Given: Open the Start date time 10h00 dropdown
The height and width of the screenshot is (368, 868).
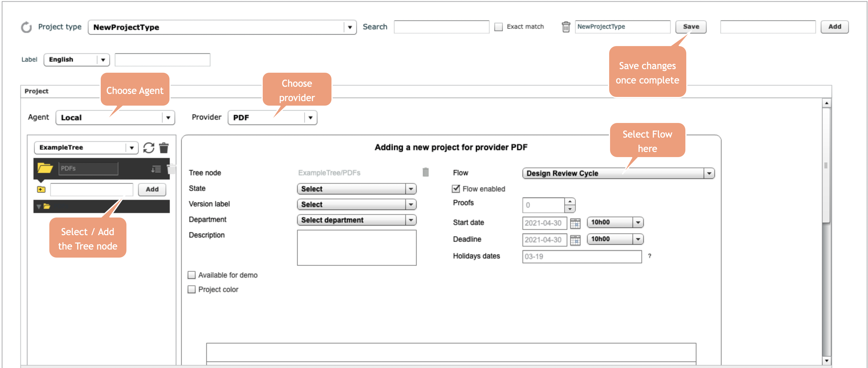Looking at the screenshot, I should tap(615, 222).
